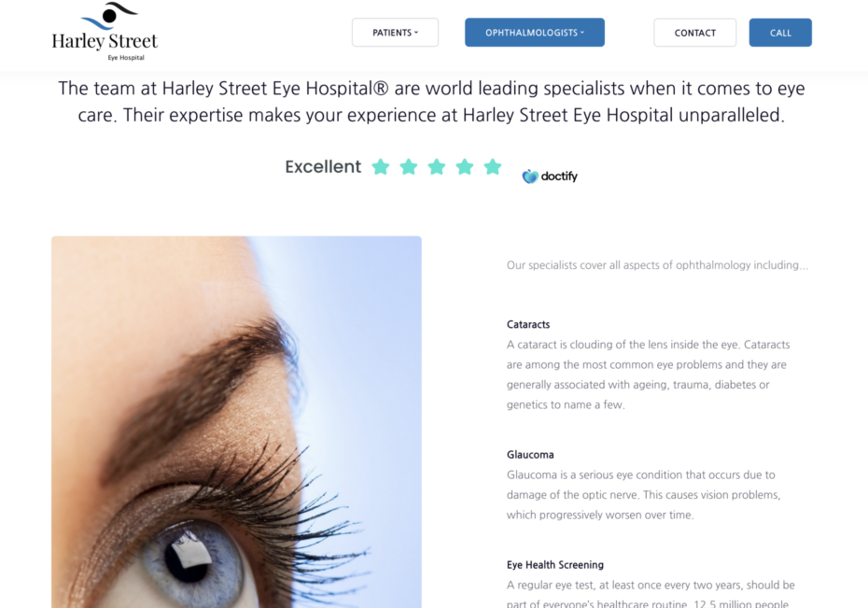Click the blue Call button

(780, 33)
